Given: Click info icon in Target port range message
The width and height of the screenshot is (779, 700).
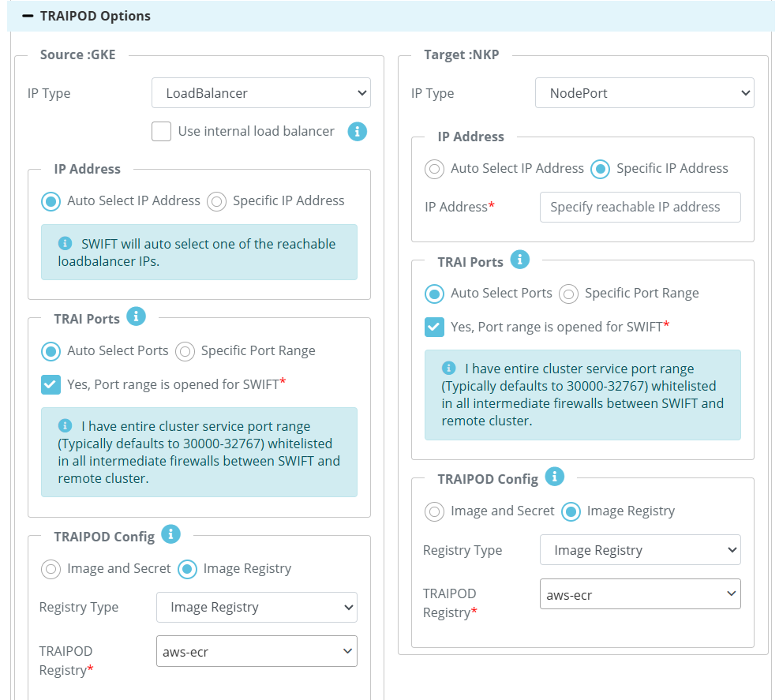Looking at the screenshot, I should [x=448, y=368].
